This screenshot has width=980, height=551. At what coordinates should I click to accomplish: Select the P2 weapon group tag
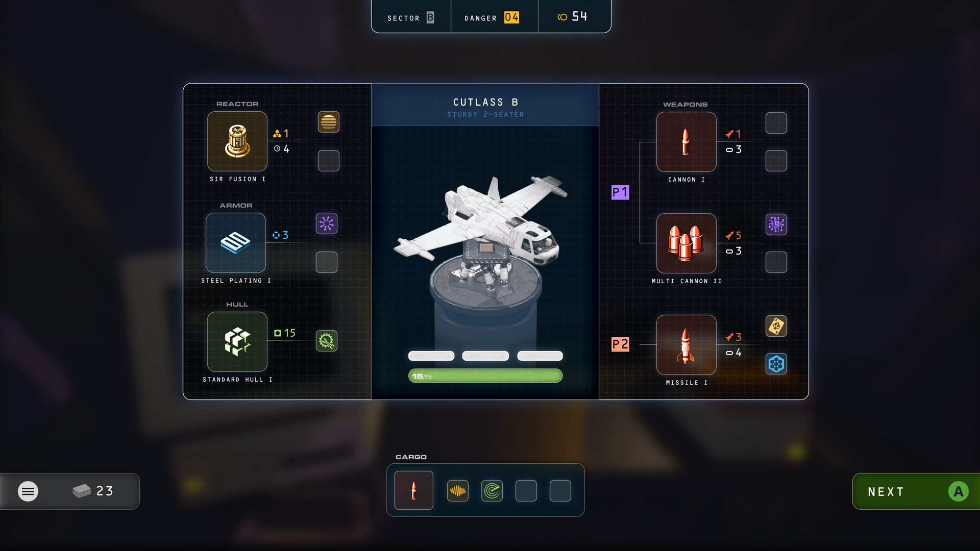click(620, 344)
